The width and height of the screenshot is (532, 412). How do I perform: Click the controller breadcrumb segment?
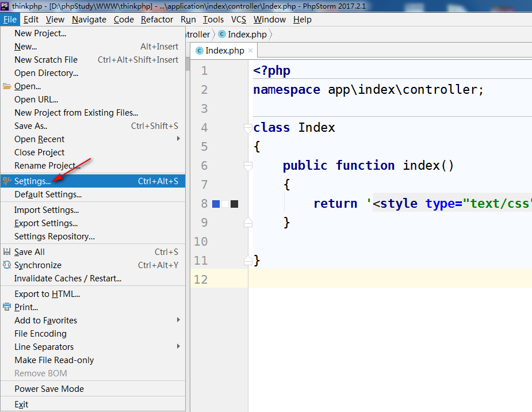tap(198, 35)
